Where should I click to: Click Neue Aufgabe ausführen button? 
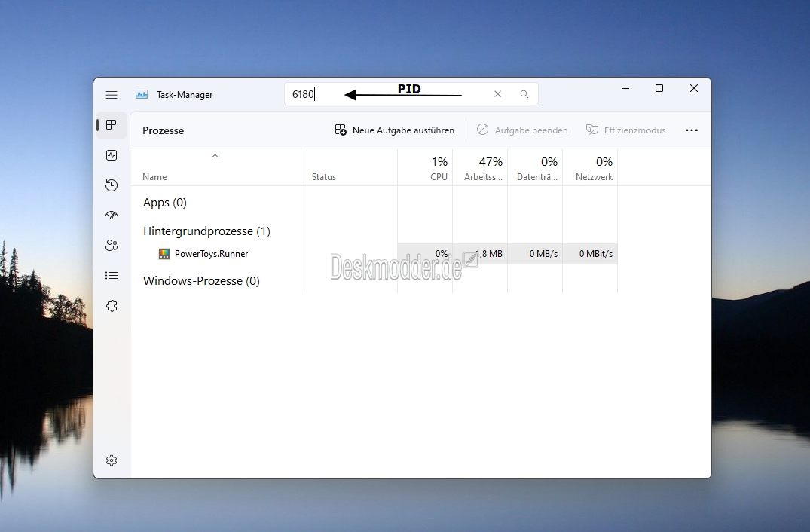point(395,130)
